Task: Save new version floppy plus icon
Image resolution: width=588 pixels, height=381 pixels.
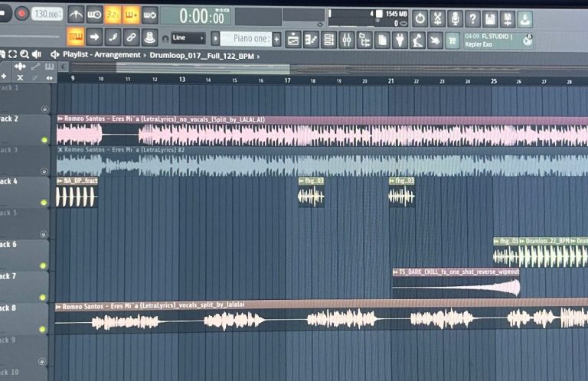Action: [x=508, y=19]
